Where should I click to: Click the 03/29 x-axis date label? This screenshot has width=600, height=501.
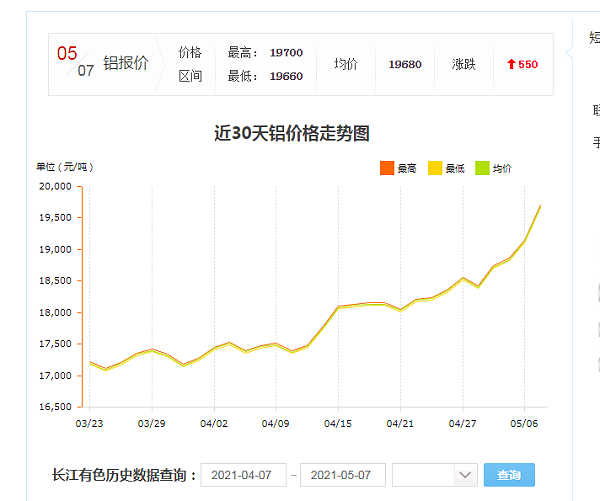pos(152,423)
